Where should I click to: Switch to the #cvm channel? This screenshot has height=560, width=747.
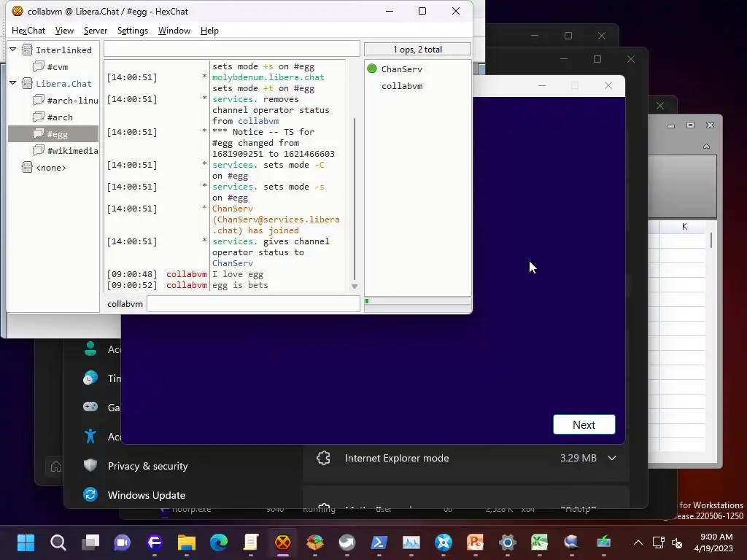click(57, 67)
